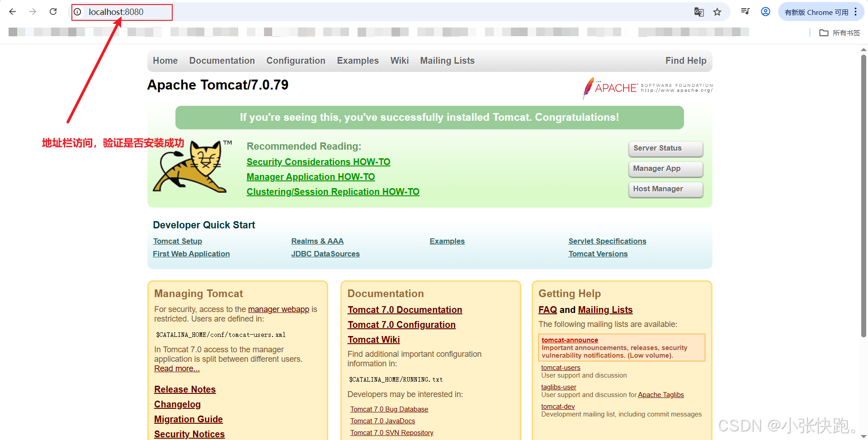Screen dimensions: 868x440
Task: Click the Tomcat cat mascot image
Action: tap(191, 166)
